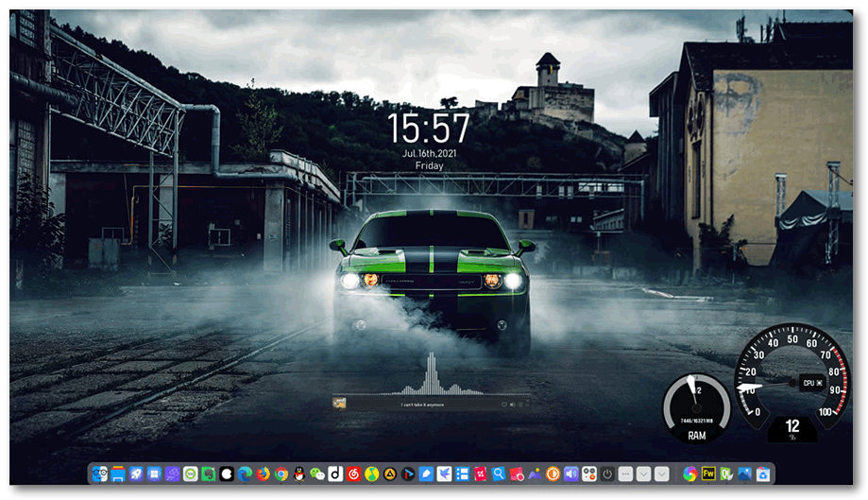The height and width of the screenshot is (500, 868).
Task: Open the toggle-switch control panel dock icon
Action: click(x=588, y=474)
